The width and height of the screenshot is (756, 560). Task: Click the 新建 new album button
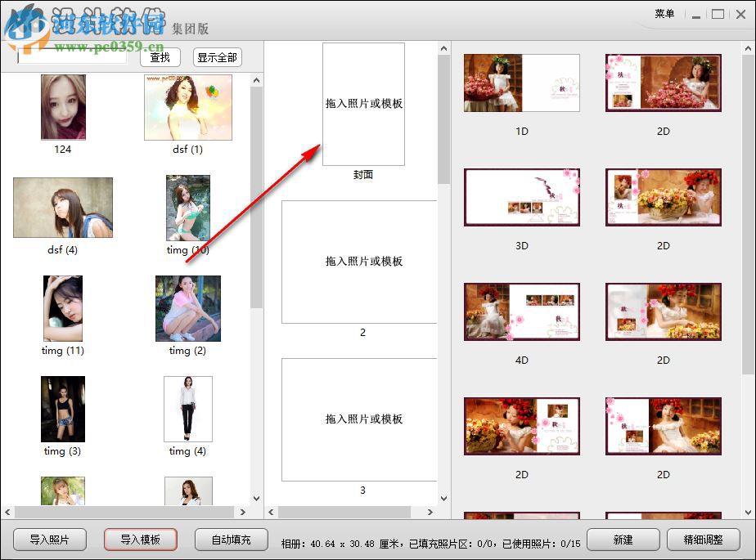[x=623, y=540]
